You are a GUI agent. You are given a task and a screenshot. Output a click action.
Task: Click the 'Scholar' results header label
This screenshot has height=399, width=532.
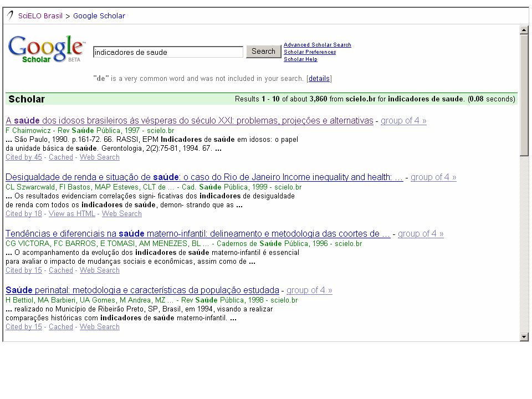coord(27,99)
